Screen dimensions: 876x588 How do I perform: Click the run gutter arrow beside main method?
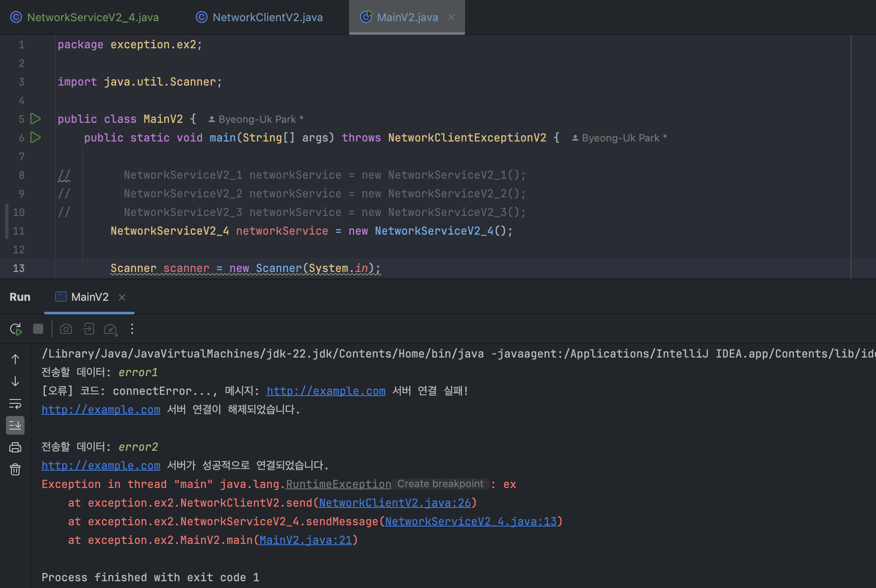tap(36, 138)
